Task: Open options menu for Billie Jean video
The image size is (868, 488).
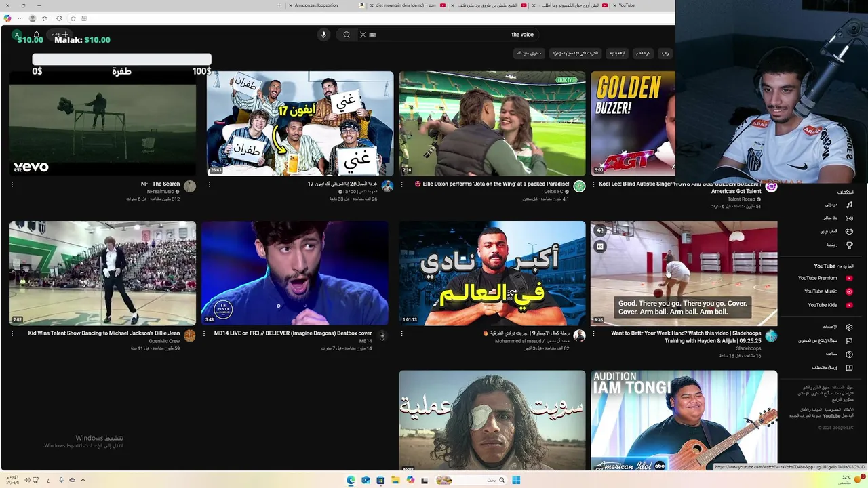Action: (x=12, y=333)
